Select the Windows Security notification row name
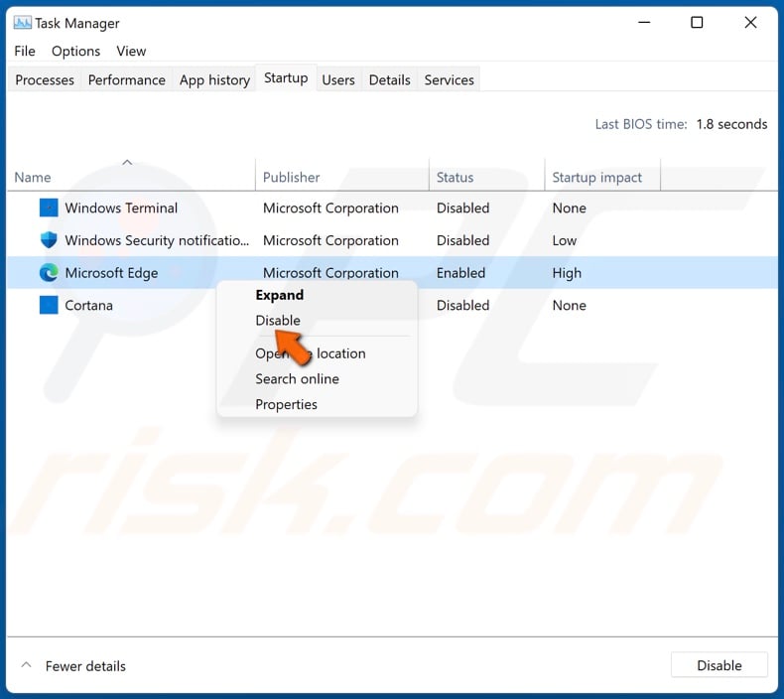 click(157, 240)
